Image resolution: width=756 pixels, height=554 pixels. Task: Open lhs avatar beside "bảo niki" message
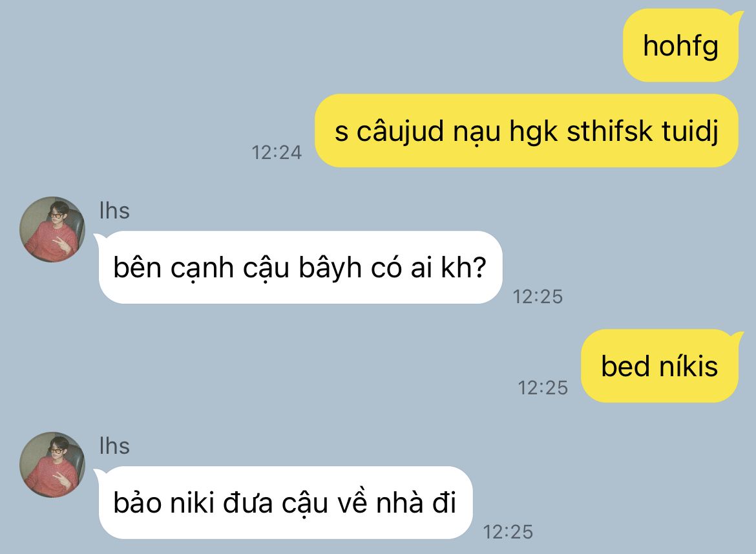[52, 465]
